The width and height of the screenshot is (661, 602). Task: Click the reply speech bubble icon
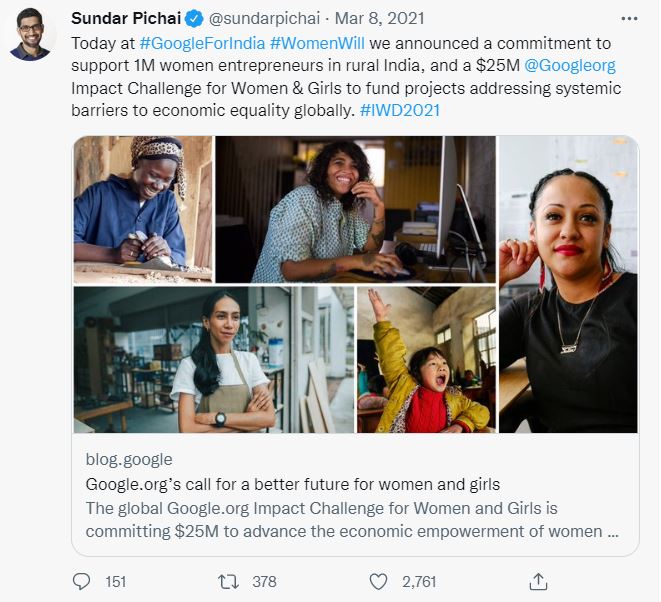pyautogui.click(x=82, y=581)
